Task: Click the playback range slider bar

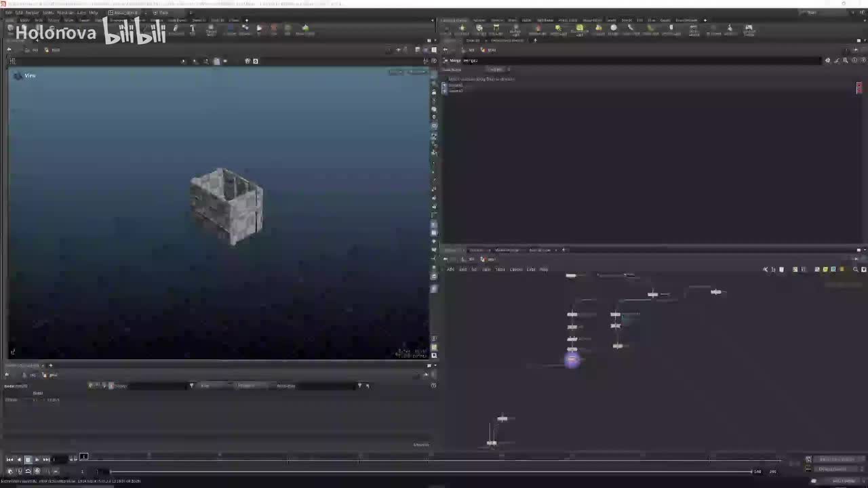Action: 431,471
